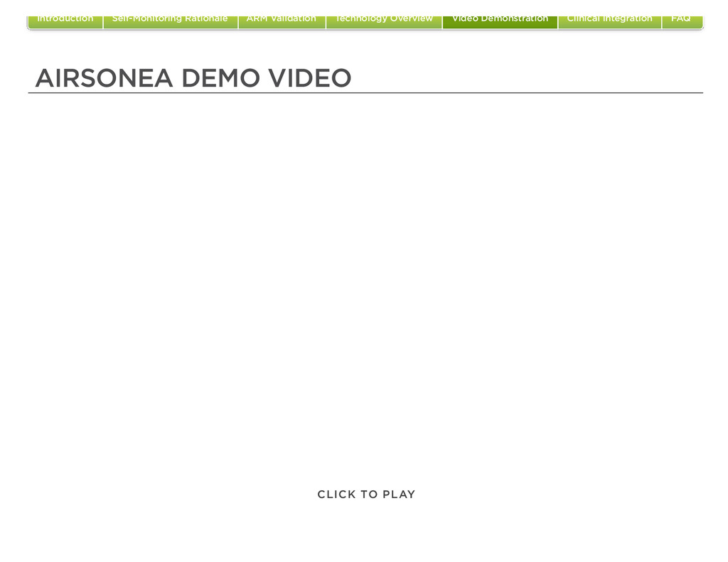Show the ARM Validation page
The image size is (728, 562).
pyautogui.click(x=282, y=22)
